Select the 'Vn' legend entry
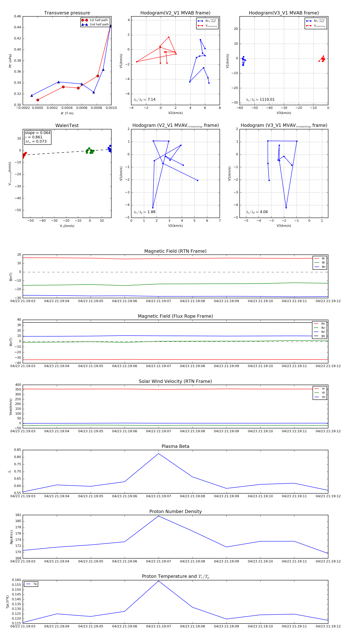 tap(320, 397)
